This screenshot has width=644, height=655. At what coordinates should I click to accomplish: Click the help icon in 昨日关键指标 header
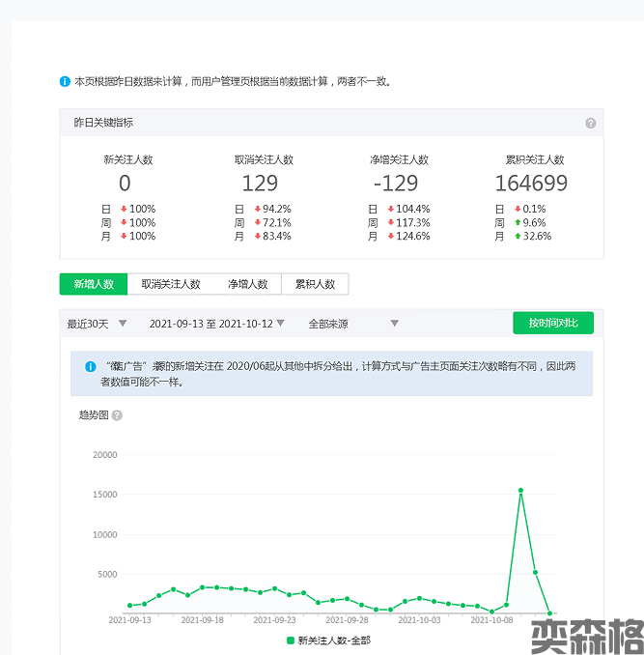coord(590,124)
